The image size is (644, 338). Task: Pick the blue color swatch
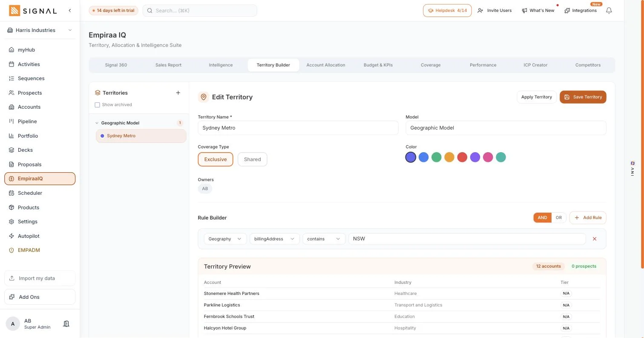tap(423, 158)
